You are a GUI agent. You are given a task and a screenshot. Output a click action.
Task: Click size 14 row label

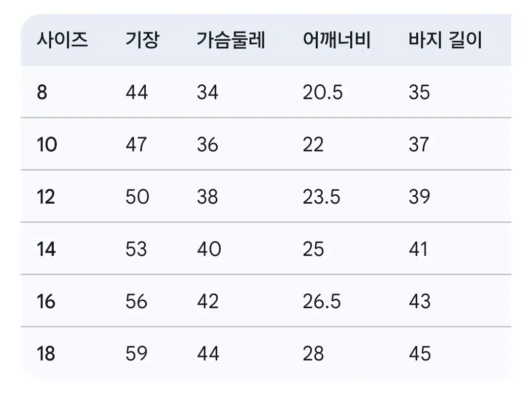point(46,249)
